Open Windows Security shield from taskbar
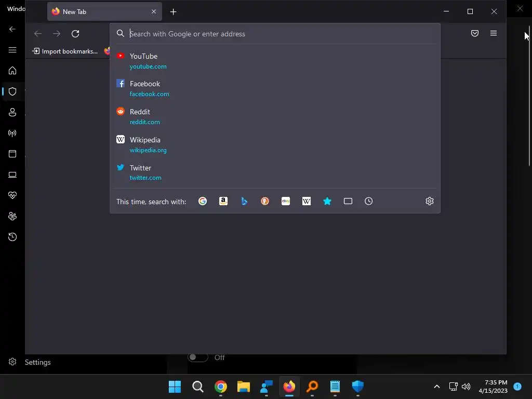The width and height of the screenshot is (532, 399). pyautogui.click(x=357, y=387)
